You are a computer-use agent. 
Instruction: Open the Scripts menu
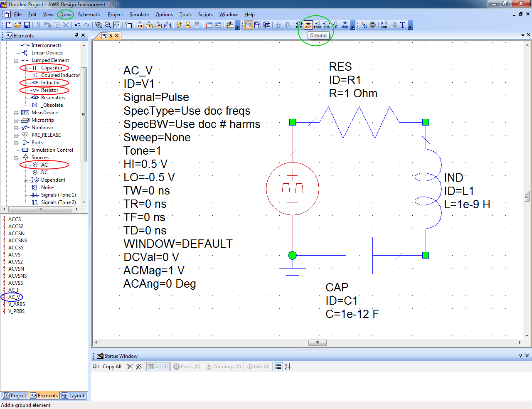[205, 15]
